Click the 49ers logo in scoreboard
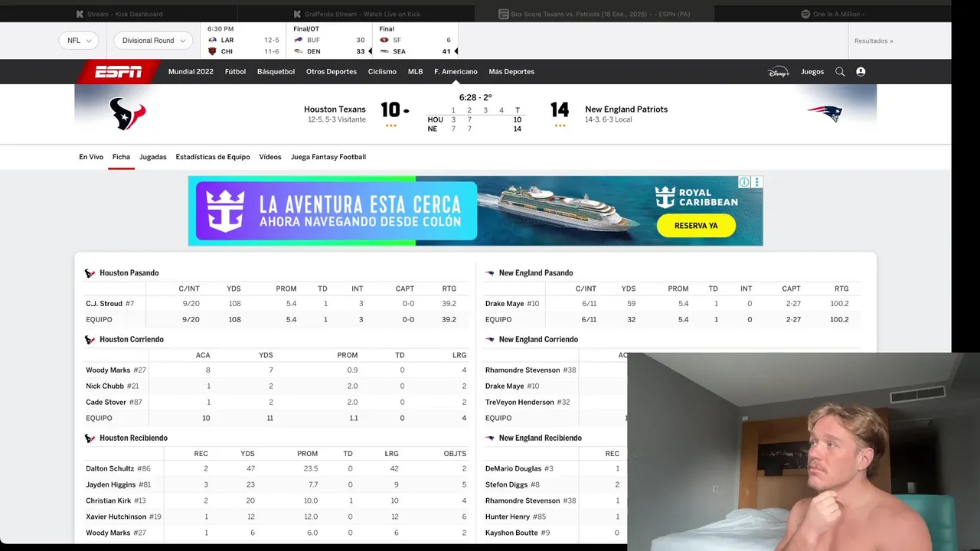This screenshot has height=551, width=980. point(384,40)
